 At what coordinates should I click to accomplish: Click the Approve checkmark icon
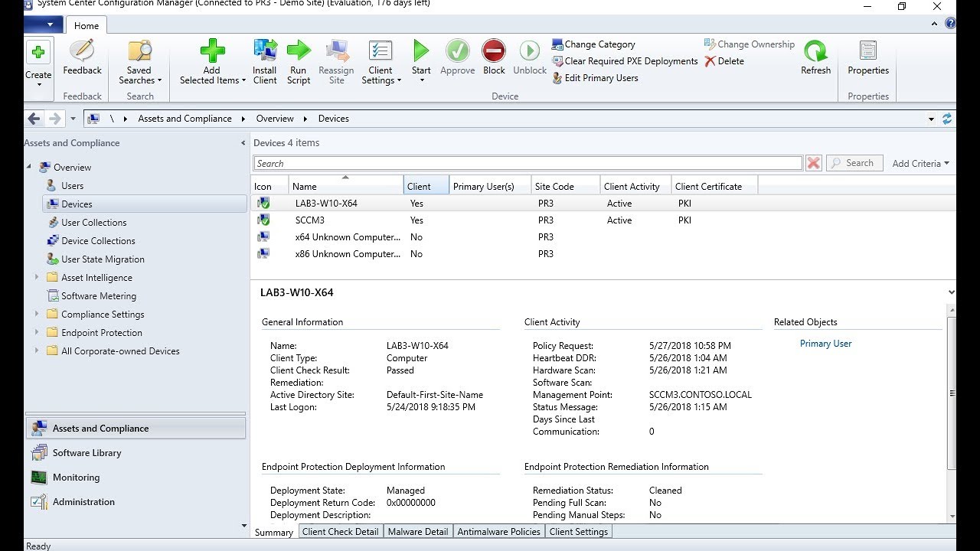[458, 51]
